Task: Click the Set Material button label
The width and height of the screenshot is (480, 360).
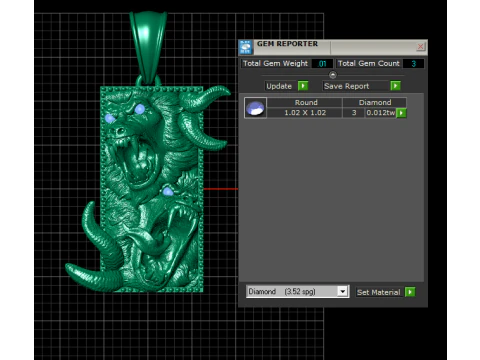Action: tap(379, 292)
